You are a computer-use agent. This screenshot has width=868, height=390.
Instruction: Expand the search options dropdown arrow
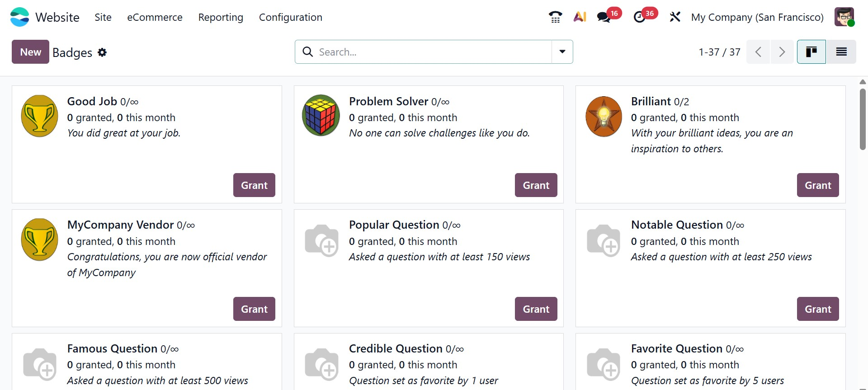pyautogui.click(x=562, y=52)
